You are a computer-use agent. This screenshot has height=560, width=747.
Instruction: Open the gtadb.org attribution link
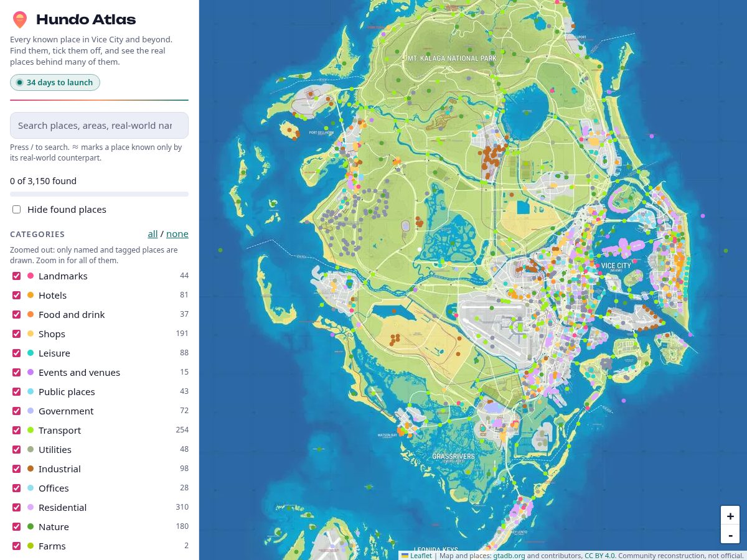click(x=509, y=556)
